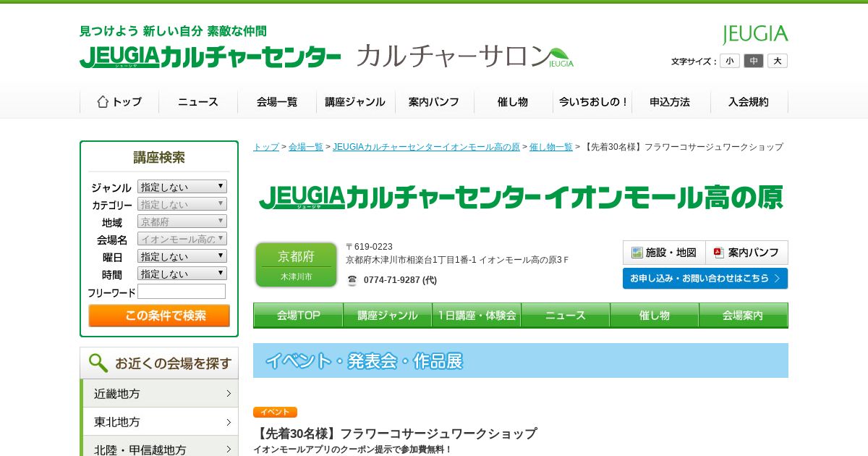Open the 地域 dropdown showing 京都府
Screen dimensions: 868x456
coord(182,221)
